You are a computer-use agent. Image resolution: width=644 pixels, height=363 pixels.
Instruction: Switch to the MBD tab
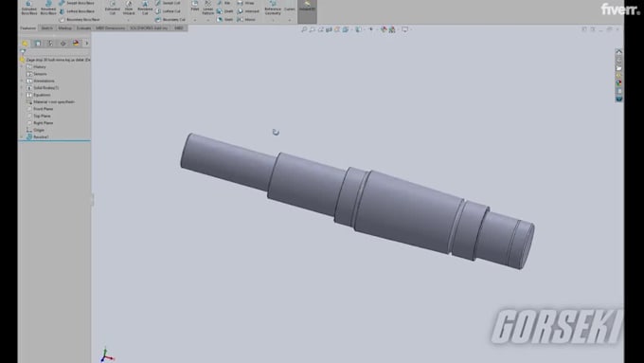179,27
